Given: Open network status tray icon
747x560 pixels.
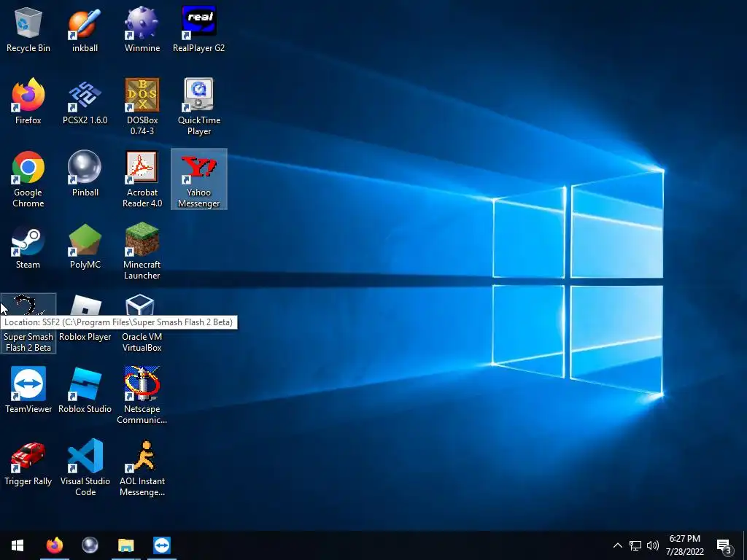Looking at the screenshot, I should [635, 545].
